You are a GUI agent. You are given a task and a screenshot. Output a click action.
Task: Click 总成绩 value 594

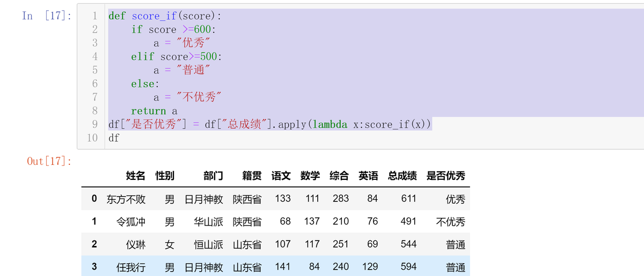(x=408, y=266)
